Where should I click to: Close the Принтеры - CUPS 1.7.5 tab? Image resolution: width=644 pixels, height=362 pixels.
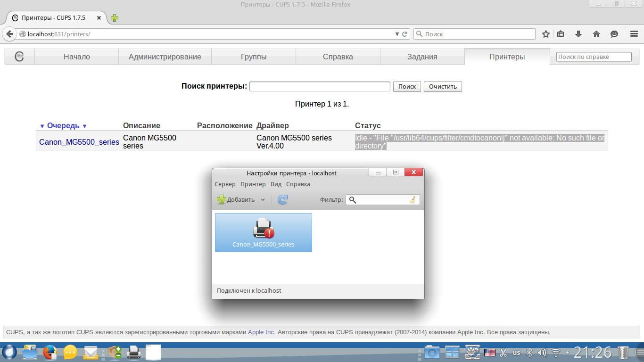pos(99,18)
